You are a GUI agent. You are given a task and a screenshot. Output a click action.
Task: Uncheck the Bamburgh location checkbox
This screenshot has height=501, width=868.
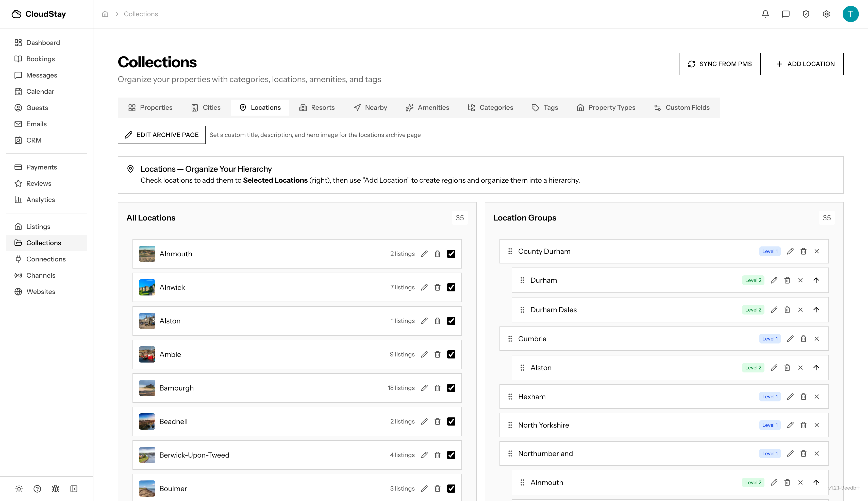451,388
